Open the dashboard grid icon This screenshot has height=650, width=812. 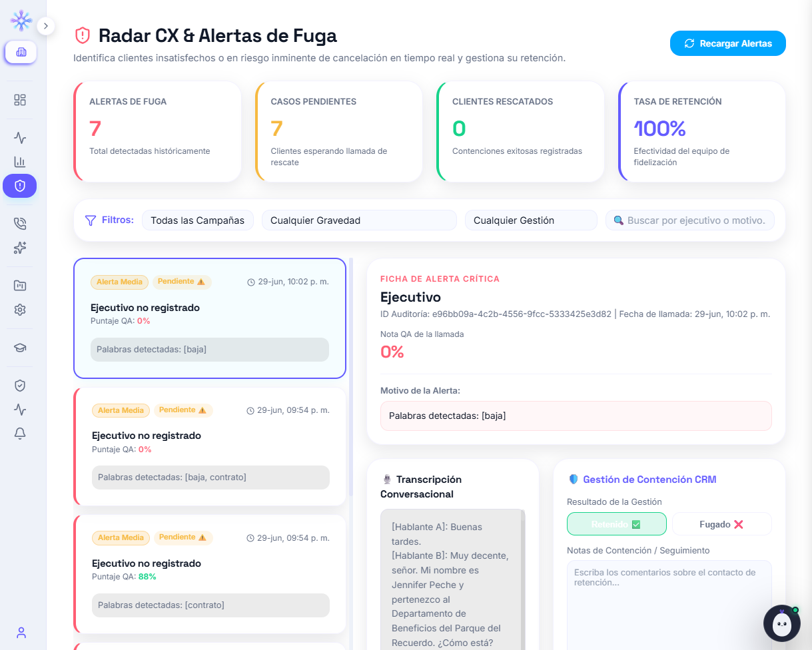20,100
